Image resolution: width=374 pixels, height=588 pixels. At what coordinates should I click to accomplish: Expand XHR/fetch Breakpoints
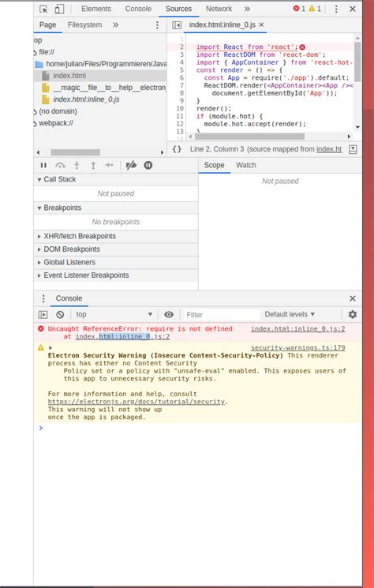pyautogui.click(x=116, y=236)
